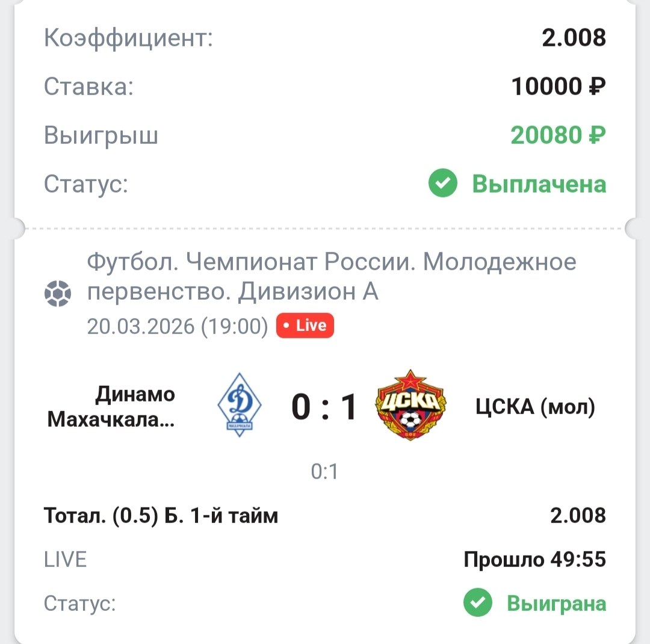Screen dimensions: 650x644
Task: Click the Тотал. (0.5) Б. 1-й тайм market
Action: (161, 516)
